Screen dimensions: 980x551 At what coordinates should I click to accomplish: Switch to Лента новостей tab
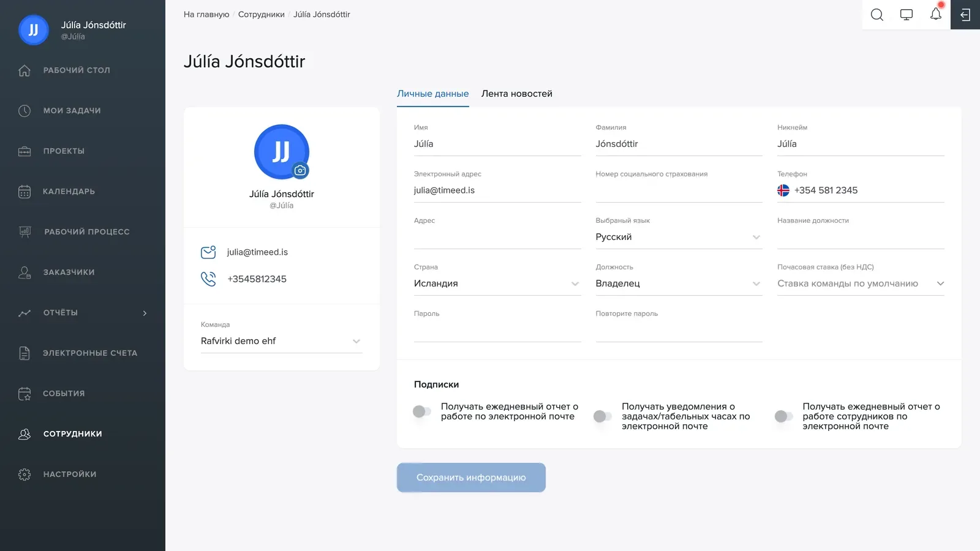[x=517, y=94]
